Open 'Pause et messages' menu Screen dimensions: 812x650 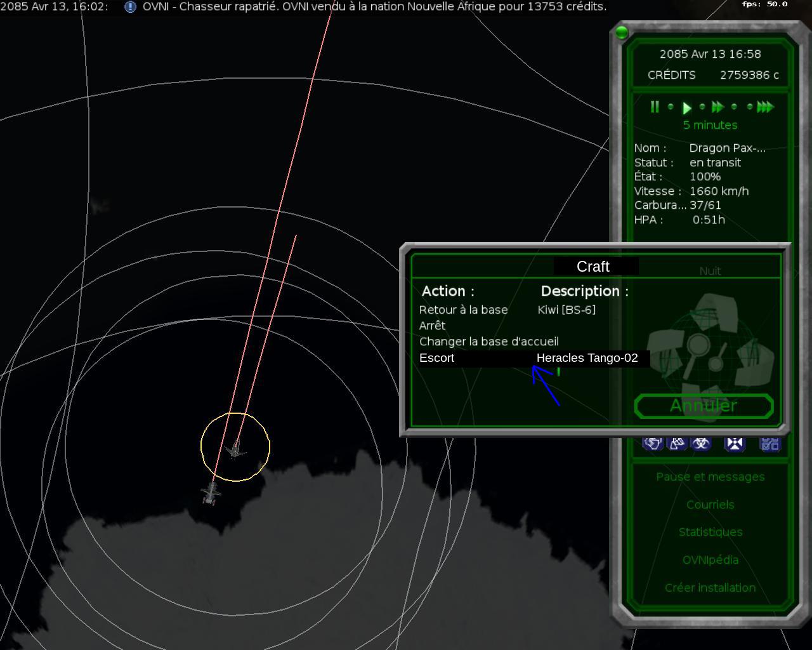click(710, 477)
